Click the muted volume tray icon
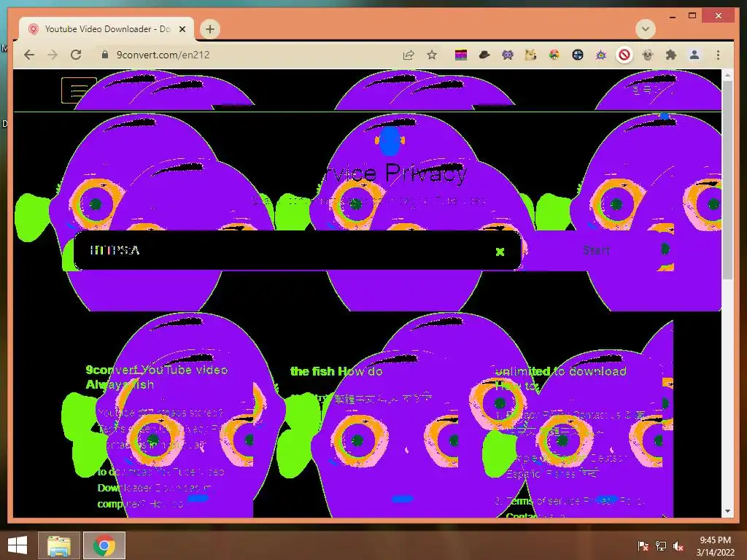The height and width of the screenshot is (560, 747). [678, 545]
